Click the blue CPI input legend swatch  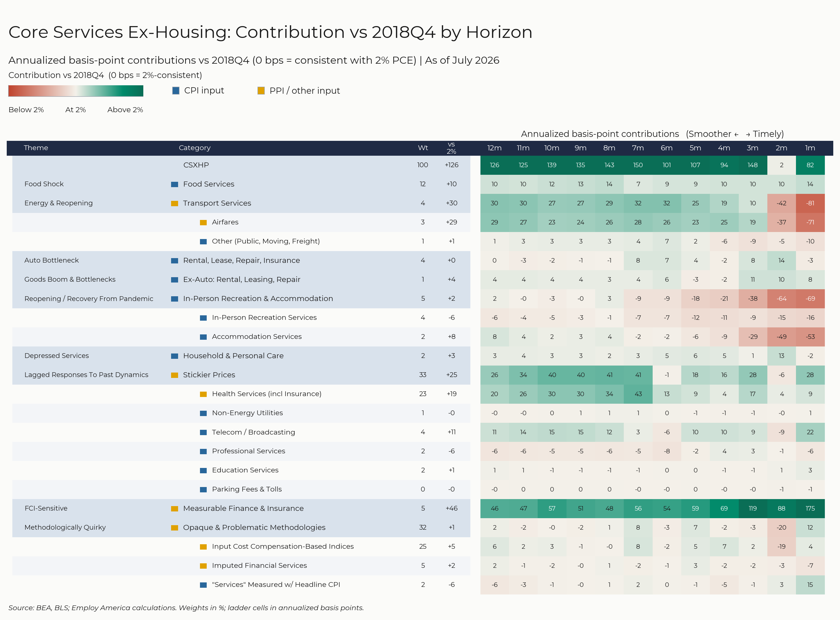(176, 90)
